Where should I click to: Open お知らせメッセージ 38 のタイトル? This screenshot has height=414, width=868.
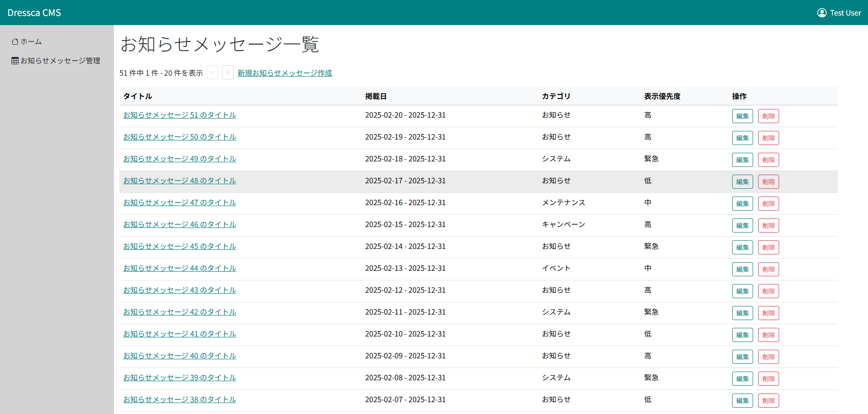pos(180,399)
